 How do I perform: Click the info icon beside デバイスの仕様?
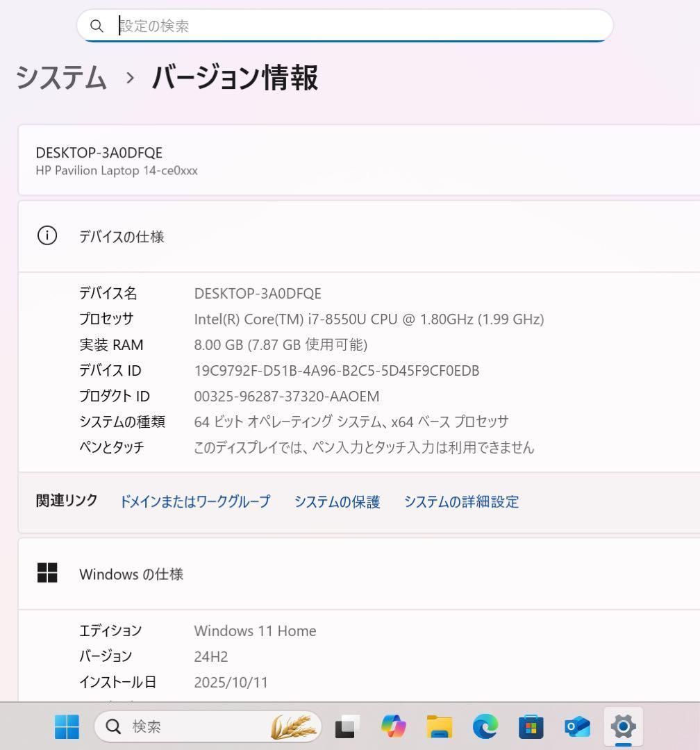(x=47, y=235)
